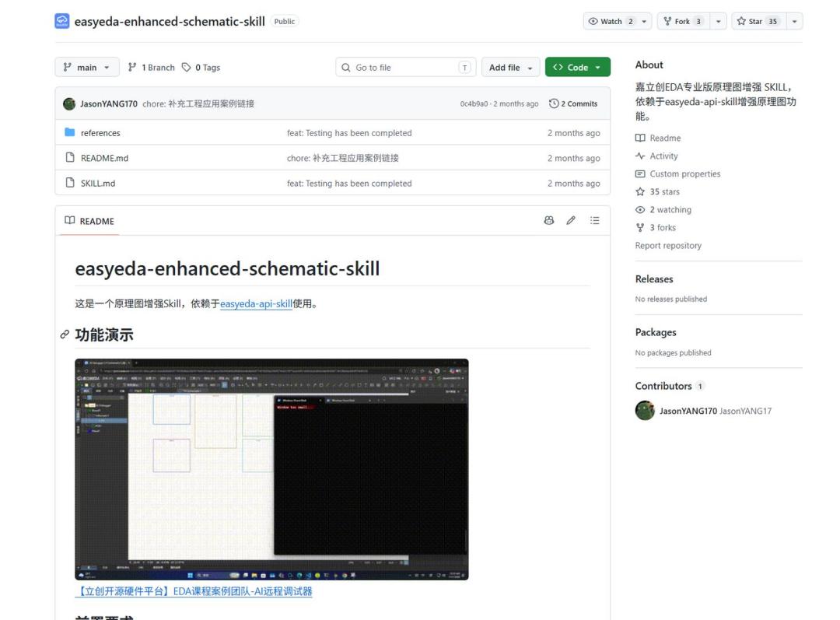
Task: Open the Copilot icon in README header
Action: 548,221
